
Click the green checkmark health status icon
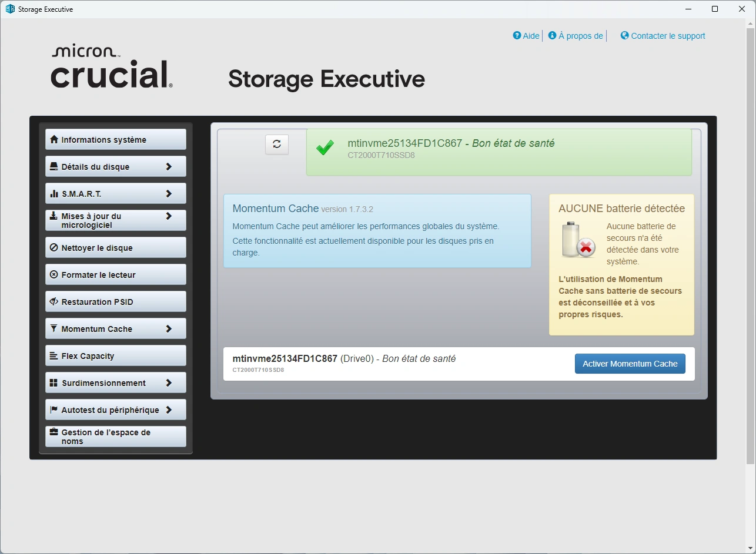point(325,147)
